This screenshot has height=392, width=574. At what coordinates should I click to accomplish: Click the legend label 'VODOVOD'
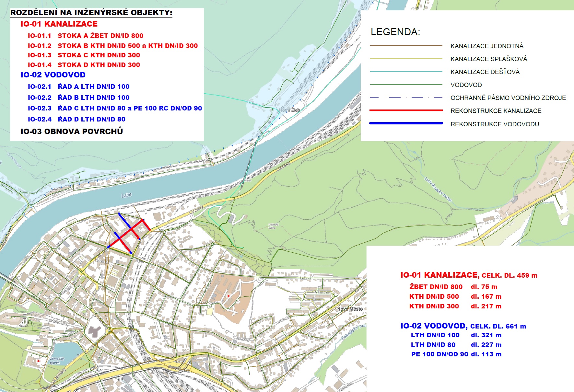click(466, 85)
